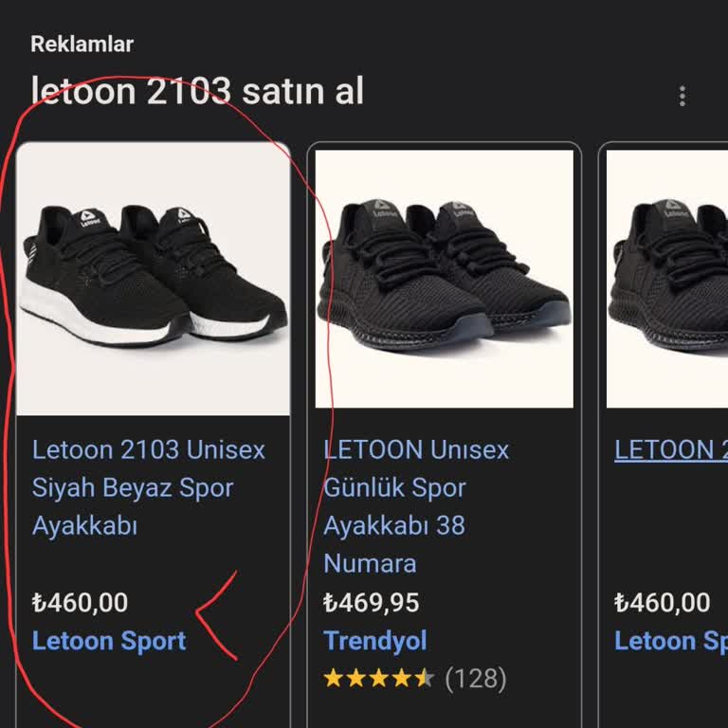Click the underlined cut-off LETOON title link
Image resolution: width=728 pixels, height=728 pixels.
coord(670,449)
